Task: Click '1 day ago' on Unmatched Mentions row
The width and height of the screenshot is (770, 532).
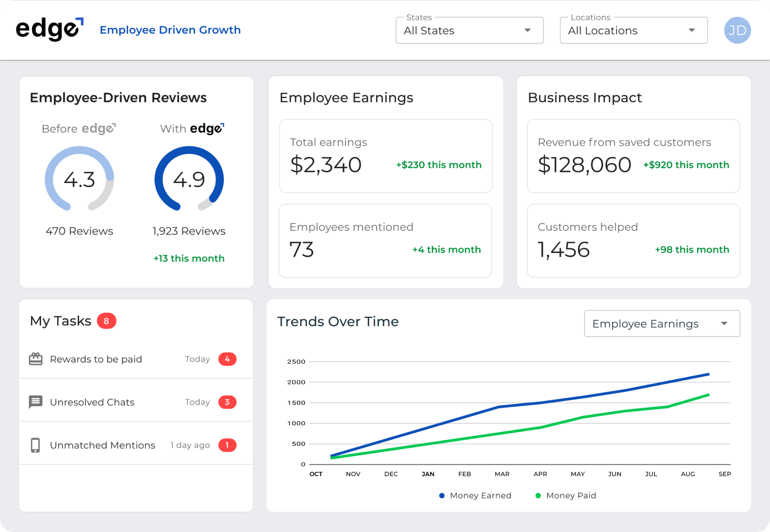Action: pos(190,445)
